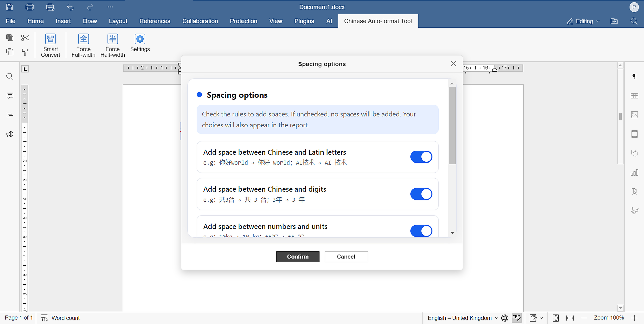Undo the last action
The width and height of the screenshot is (644, 324).
coord(70,7)
